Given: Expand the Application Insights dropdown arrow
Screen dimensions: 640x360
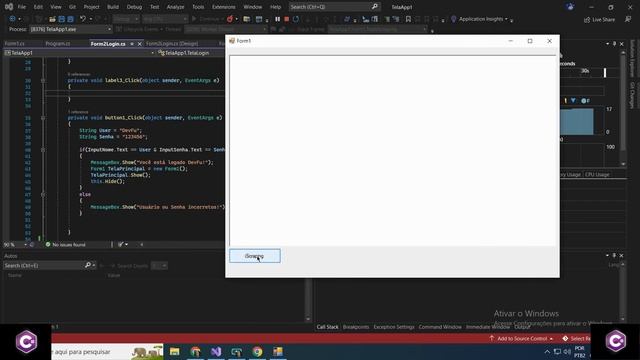Looking at the screenshot, I should 507,19.
